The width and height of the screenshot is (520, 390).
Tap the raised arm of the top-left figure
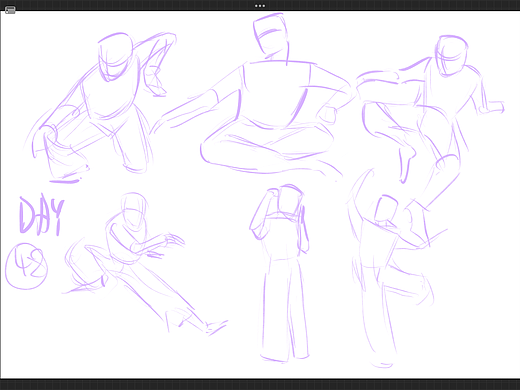[x=156, y=62]
